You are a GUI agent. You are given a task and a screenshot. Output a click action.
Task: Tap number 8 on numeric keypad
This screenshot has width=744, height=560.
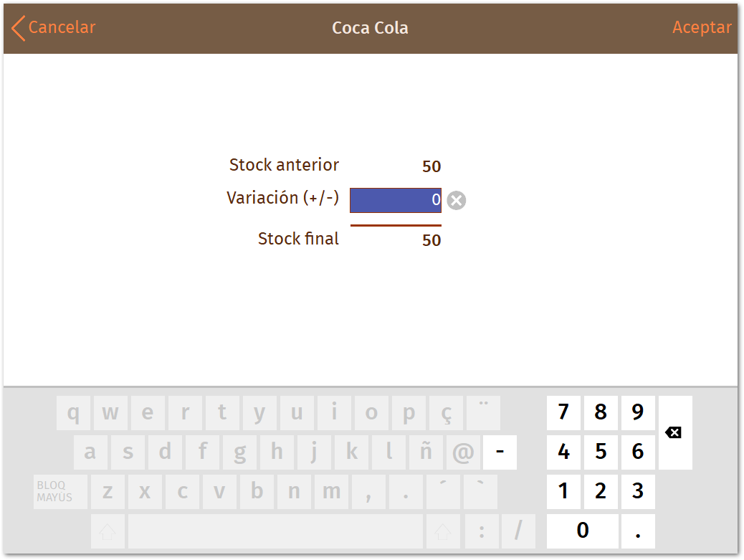coord(601,412)
